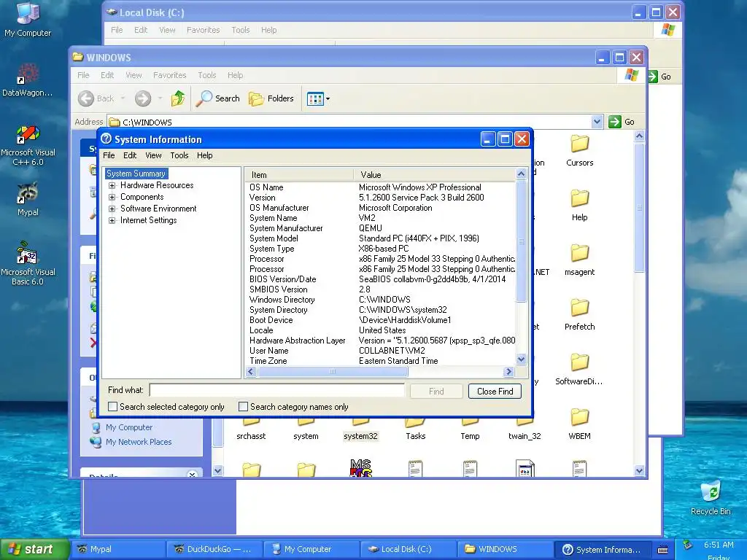Viewport: 747px width, 560px height.
Task: Open the SoftwareDistribution folder
Action: [x=579, y=370]
